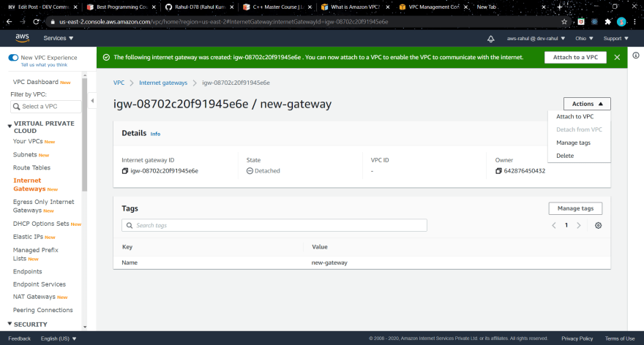Open Managed Prefix Lists in sidebar
Image resolution: width=644 pixels, height=345 pixels.
pyautogui.click(x=35, y=254)
